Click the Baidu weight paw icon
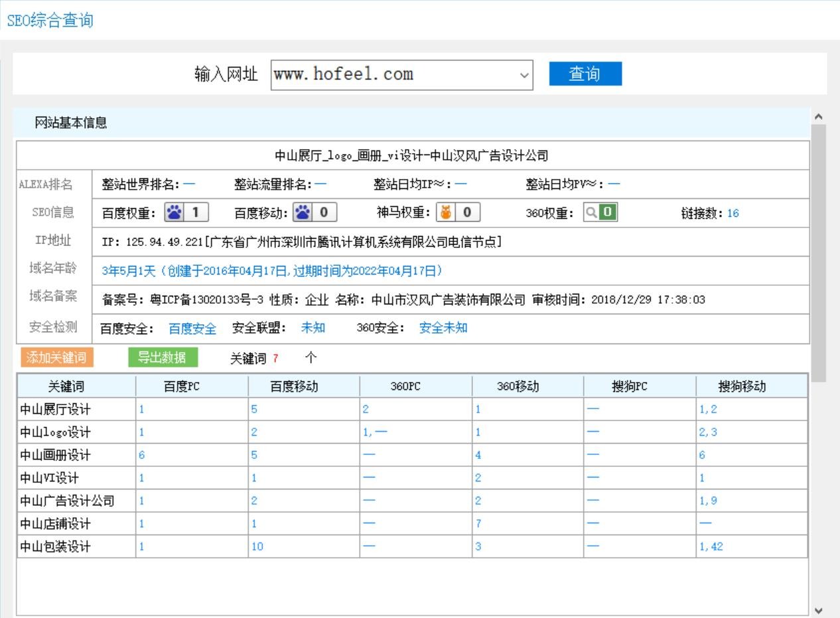The height and width of the screenshot is (618, 840). pos(173,213)
